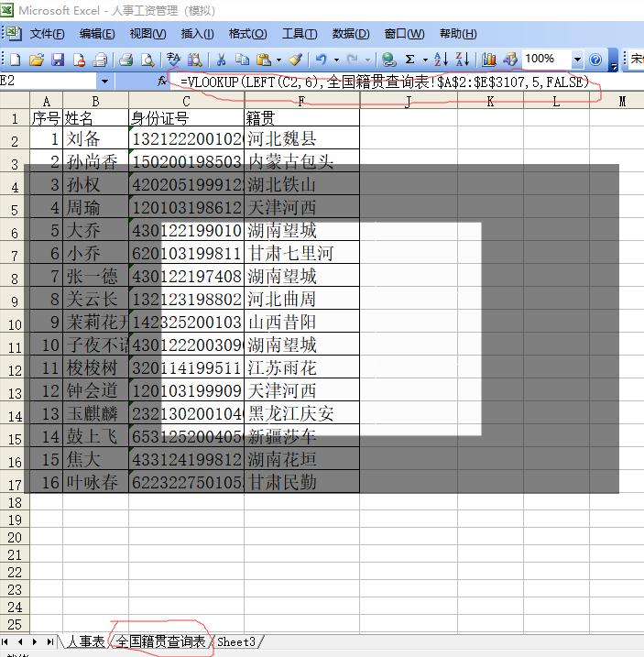Open the 插入(I) menu
Image resolution: width=644 pixels, height=657 pixels.
click(197, 34)
